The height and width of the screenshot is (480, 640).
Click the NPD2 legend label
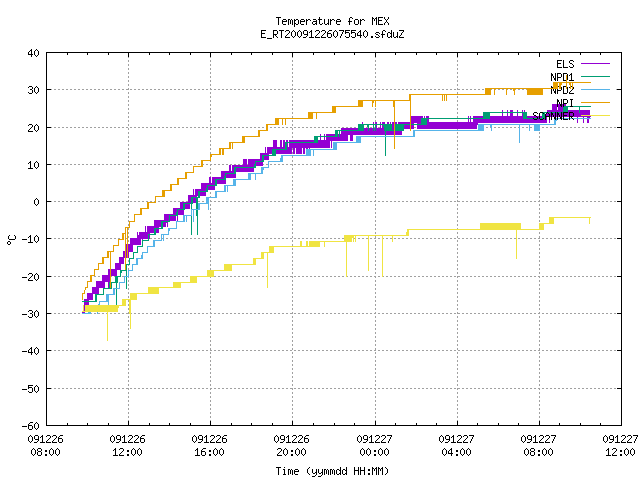click(x=562, y=90)
